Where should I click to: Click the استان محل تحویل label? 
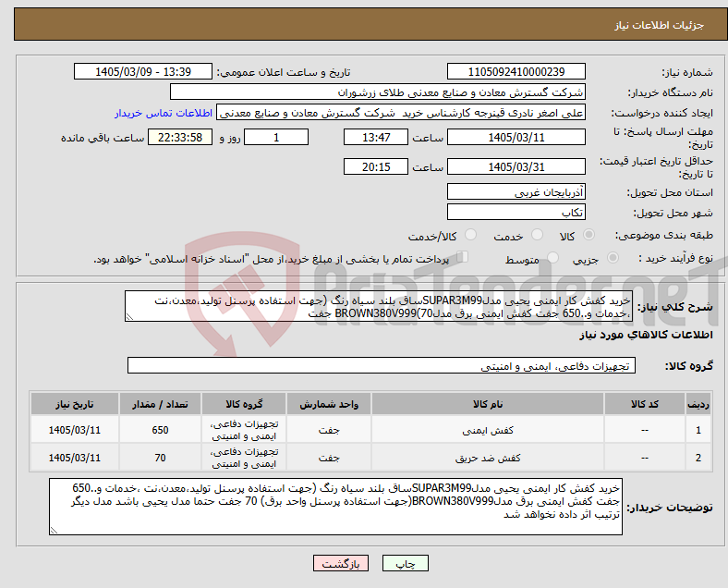tap(670, 191)
